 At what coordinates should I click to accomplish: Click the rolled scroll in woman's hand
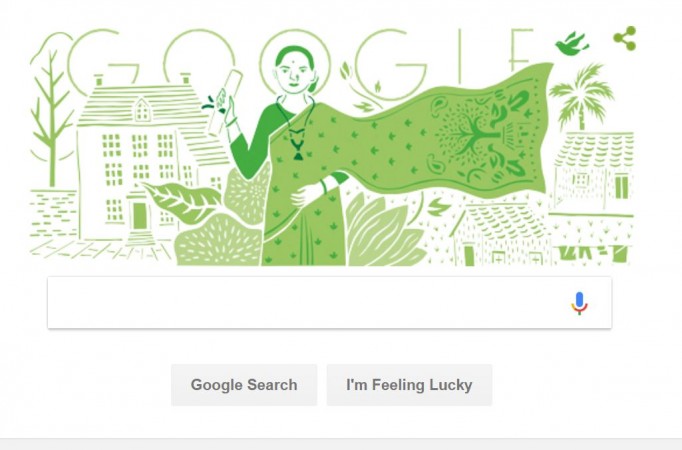click(224, 101)
